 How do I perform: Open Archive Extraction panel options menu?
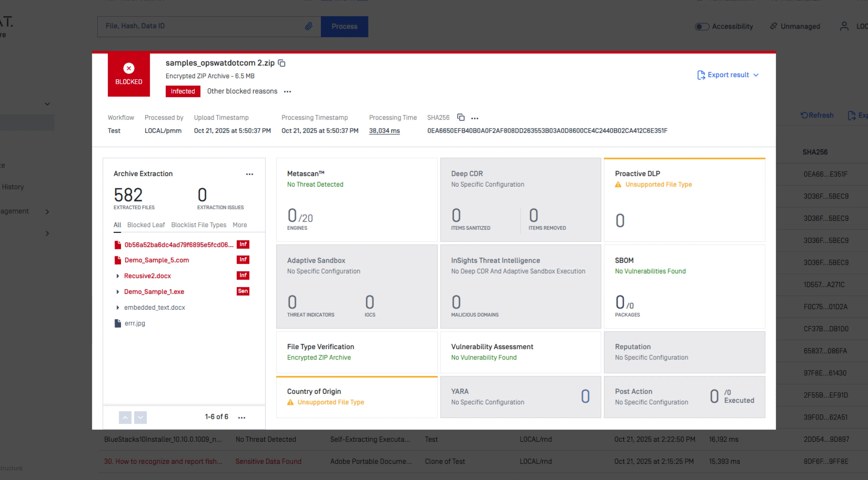tap(249, 174)
